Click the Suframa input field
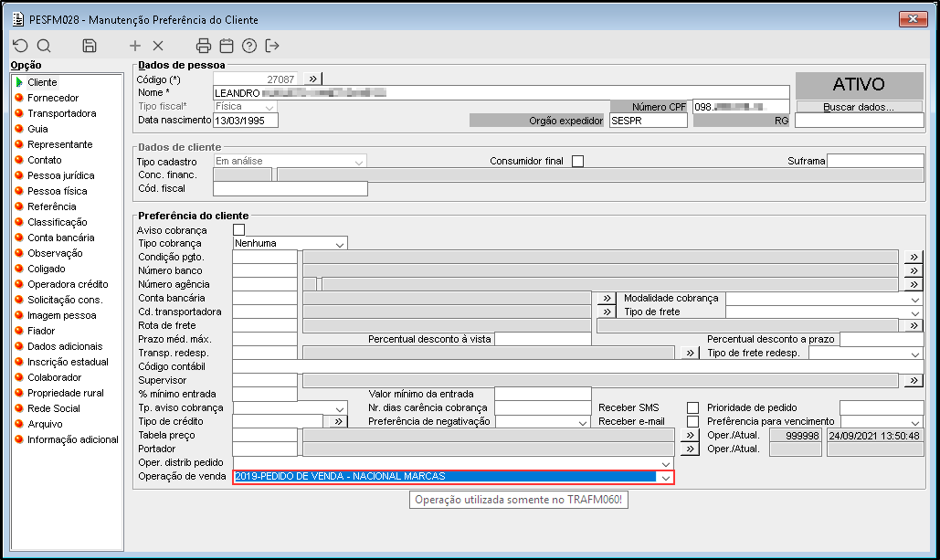Viewport: 940px width, 560px height. (x=875, y=161)
